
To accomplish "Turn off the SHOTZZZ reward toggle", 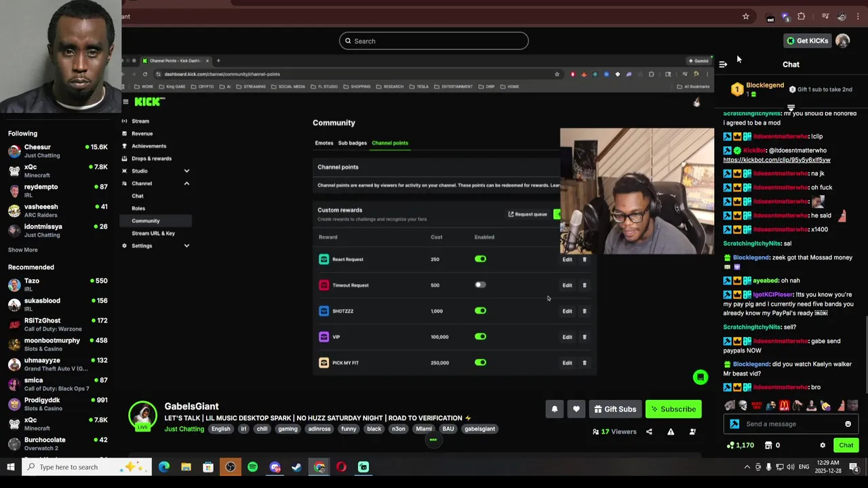I will (480, 310).
